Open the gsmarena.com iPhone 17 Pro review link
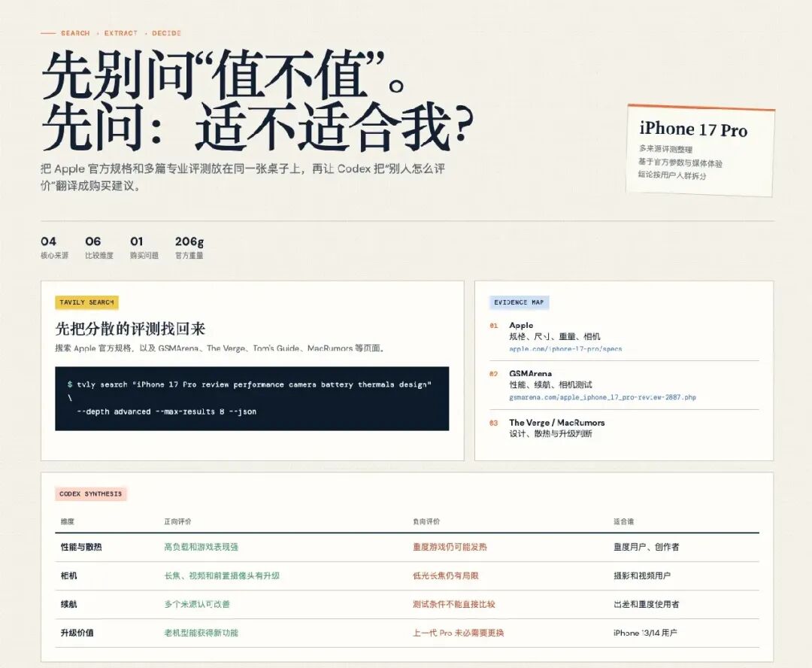812x668 pixels. point(602,397)
